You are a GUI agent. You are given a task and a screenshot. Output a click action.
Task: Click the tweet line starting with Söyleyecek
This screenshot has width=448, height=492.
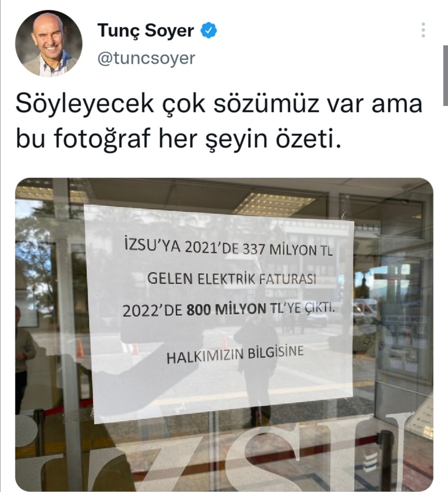coord(219,104)
